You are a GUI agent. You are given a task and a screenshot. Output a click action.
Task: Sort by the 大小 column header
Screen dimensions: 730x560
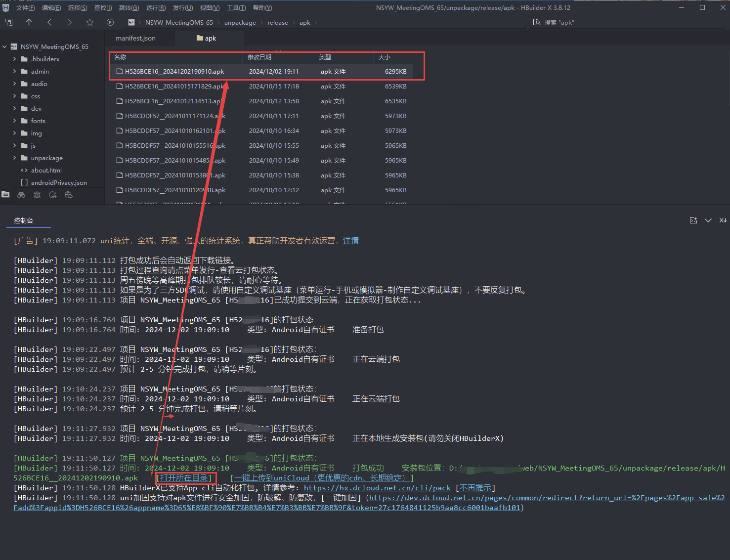tap(384, 57)
